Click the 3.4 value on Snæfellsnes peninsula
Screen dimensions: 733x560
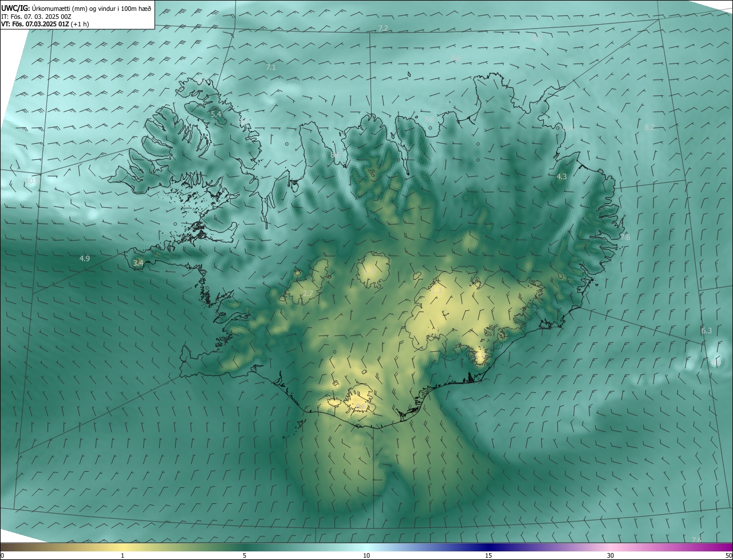click(x=137, y=263)
